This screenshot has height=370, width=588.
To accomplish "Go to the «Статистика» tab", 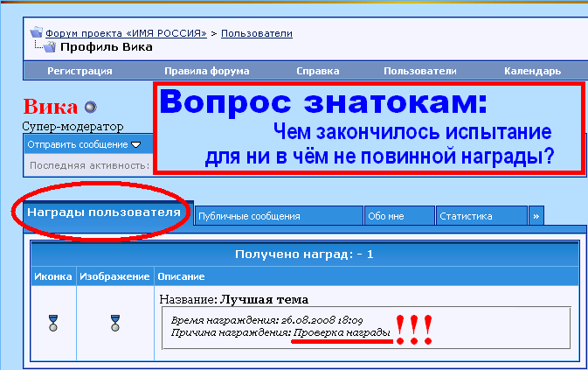I will pyautogui.click(x=481, y=215).
